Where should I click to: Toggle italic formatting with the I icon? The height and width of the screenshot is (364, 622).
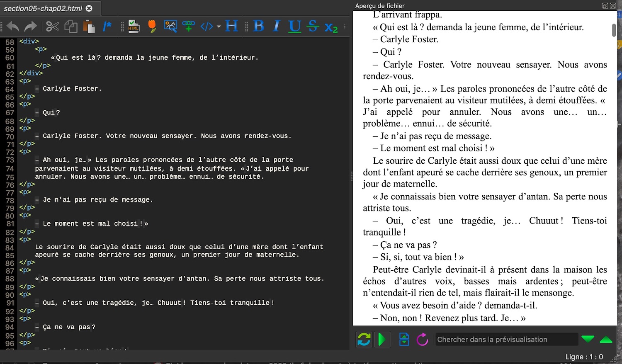(277, 27)
